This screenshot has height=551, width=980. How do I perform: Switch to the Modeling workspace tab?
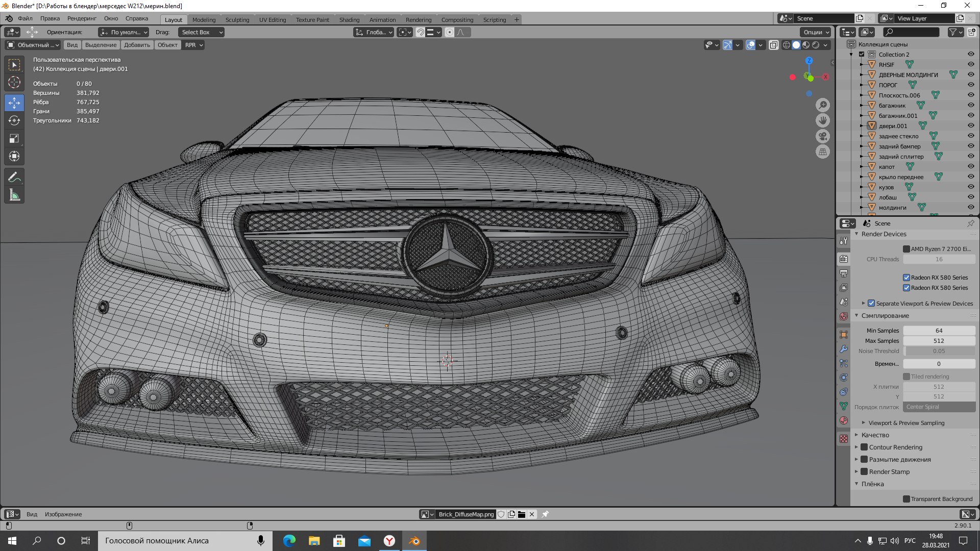204,20
